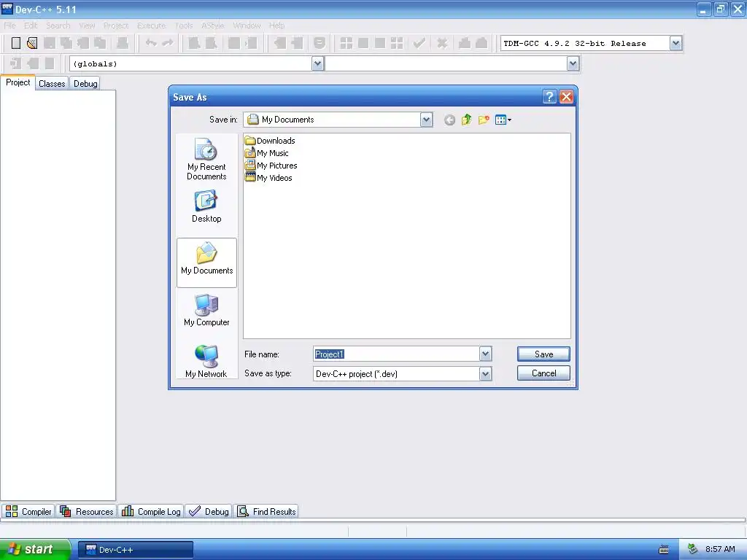Open the (globals) scope dropdown arrow
Image resolution: width=747 pixels, height=560 pixels.
coord(318,63)
